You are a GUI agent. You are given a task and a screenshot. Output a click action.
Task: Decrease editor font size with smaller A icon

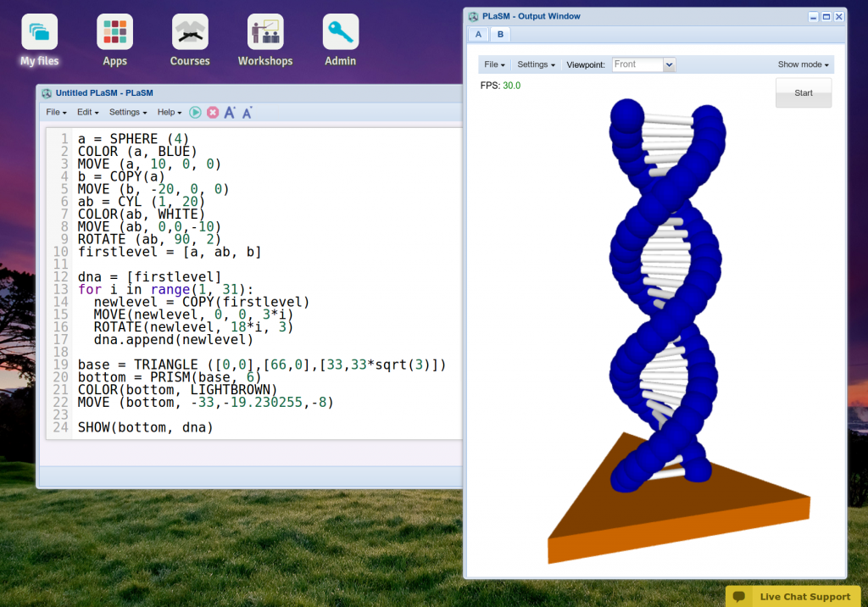[247, 113]
